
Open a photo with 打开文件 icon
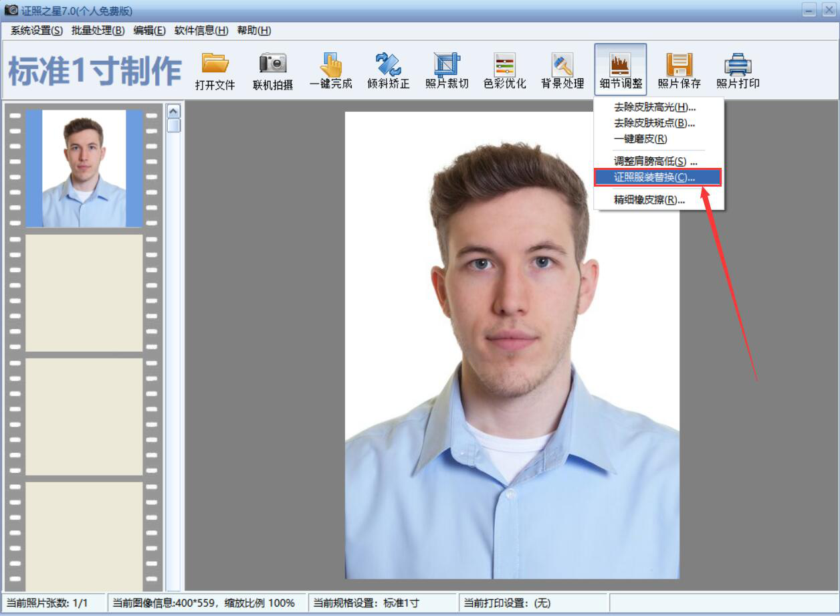[215, 70]
